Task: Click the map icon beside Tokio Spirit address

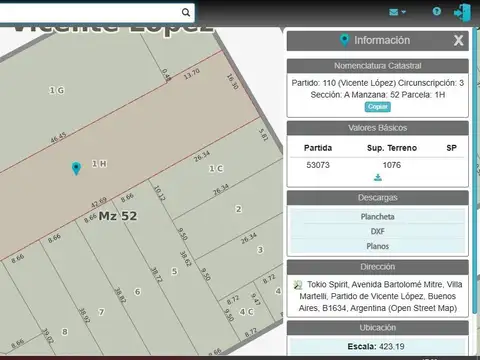Action: 298,285
